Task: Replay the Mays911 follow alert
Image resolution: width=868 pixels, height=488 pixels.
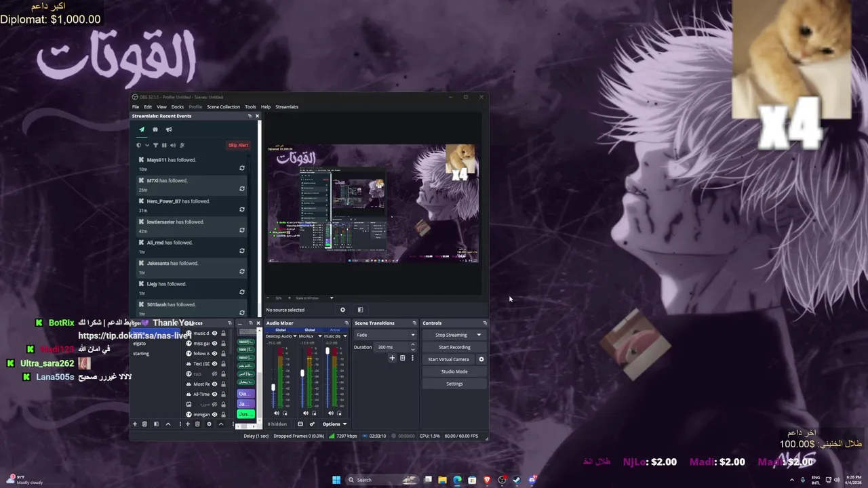Action: point(242,168)
